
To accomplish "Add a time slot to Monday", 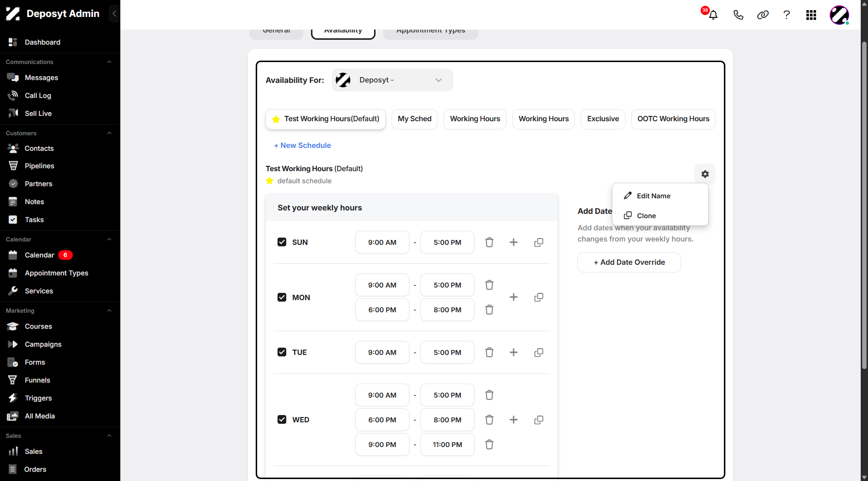I will point(513,297).
